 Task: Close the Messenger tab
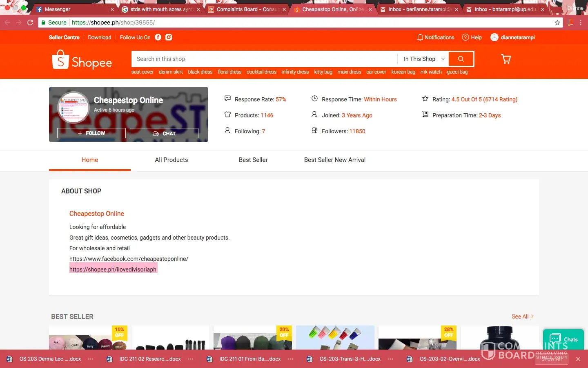112,9
